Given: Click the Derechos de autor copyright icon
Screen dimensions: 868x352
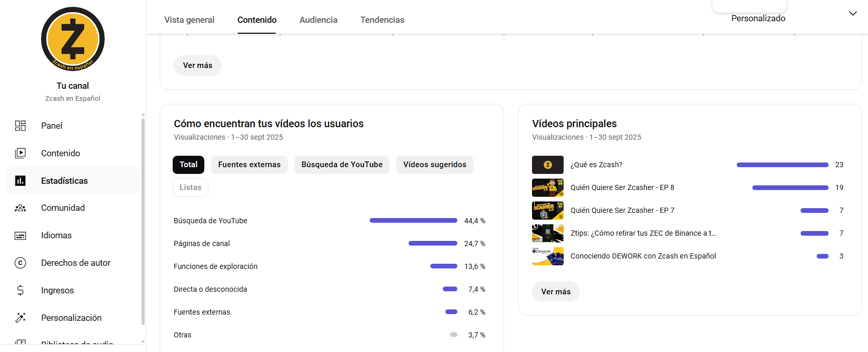Looking at the screenshot, I should [x=20, y=263].
